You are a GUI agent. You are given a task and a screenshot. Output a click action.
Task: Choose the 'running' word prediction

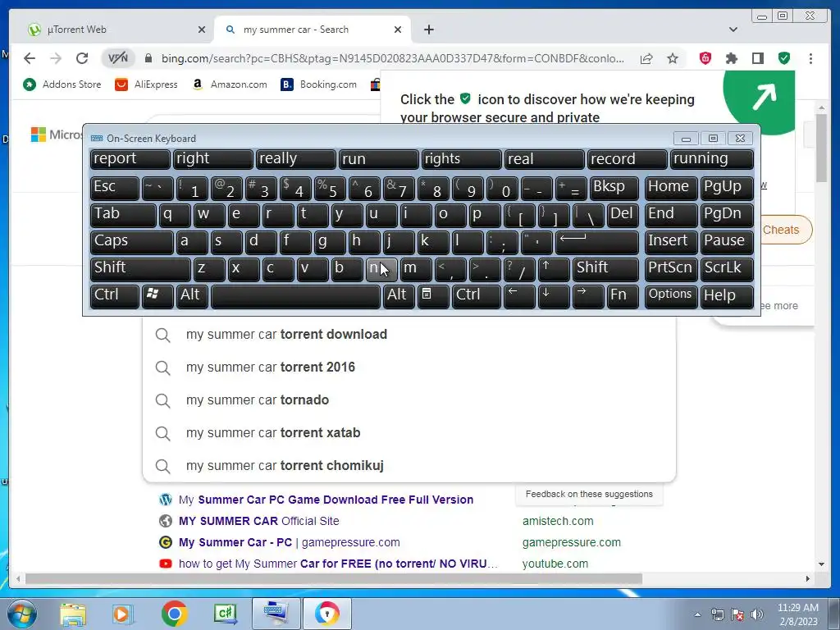pos(712,158)
